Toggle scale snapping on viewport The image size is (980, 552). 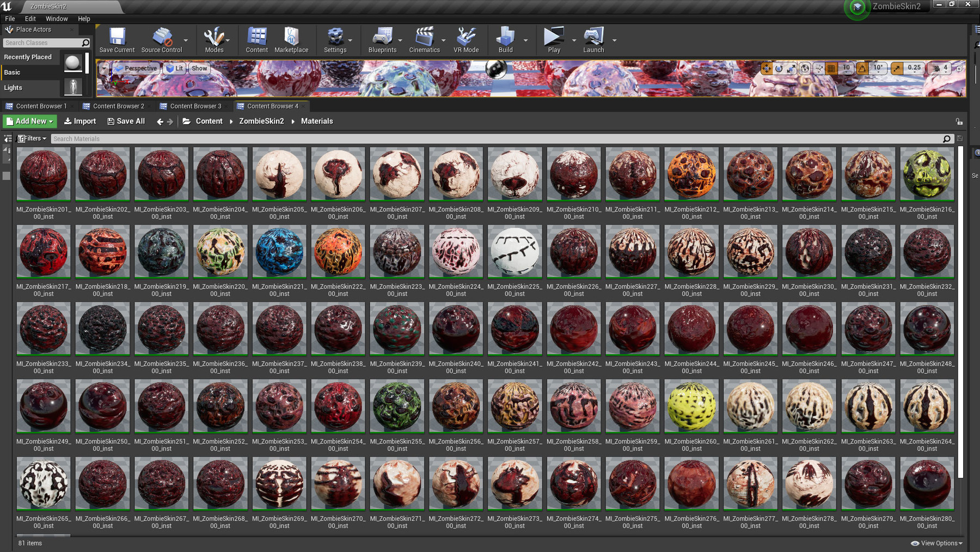point(897,68)
